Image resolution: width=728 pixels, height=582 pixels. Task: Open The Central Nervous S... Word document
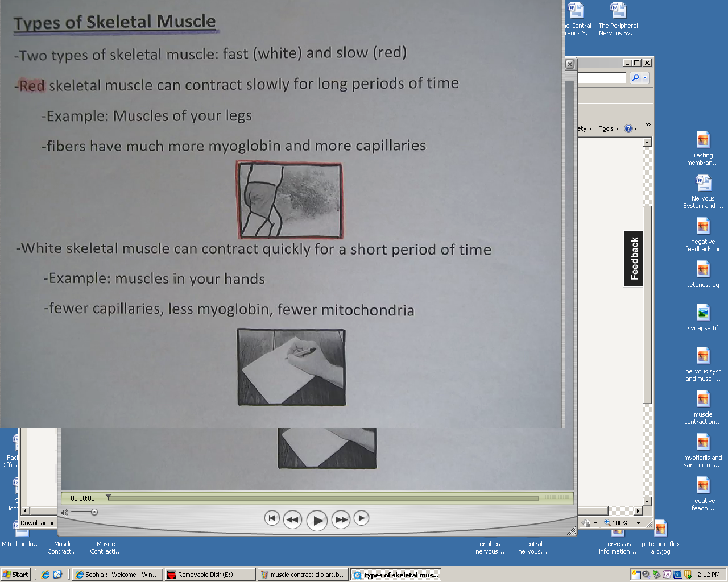577,19
